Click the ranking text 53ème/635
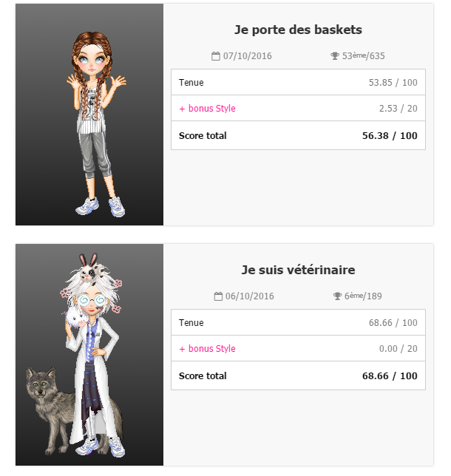The width and height of the screenshot is (451, 476). (363, 56)
